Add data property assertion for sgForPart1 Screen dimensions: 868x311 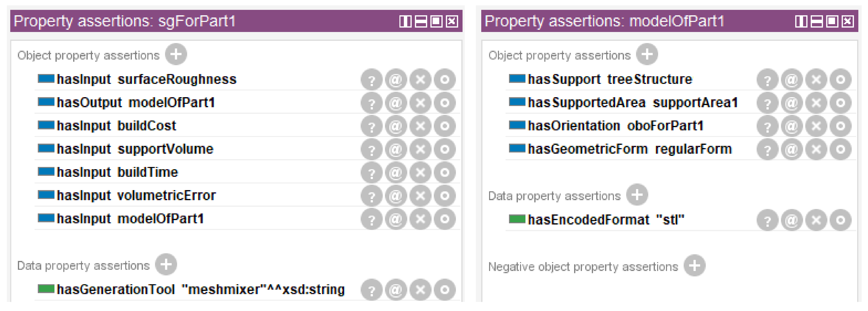166,265
